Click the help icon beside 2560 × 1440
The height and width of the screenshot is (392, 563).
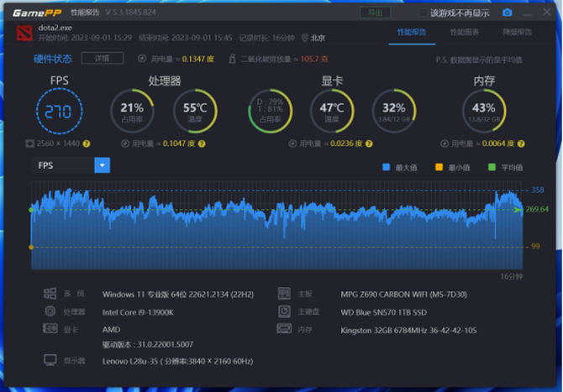(87, 144)
